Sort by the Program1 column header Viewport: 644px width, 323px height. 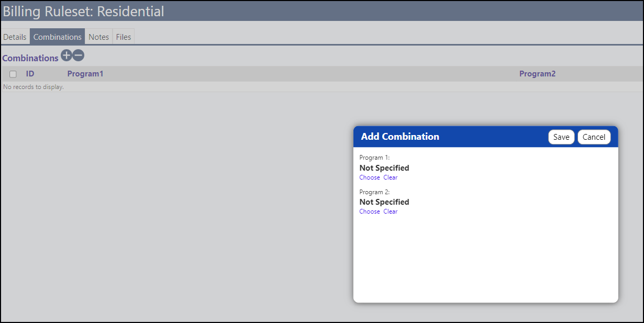tap(85, 74)
